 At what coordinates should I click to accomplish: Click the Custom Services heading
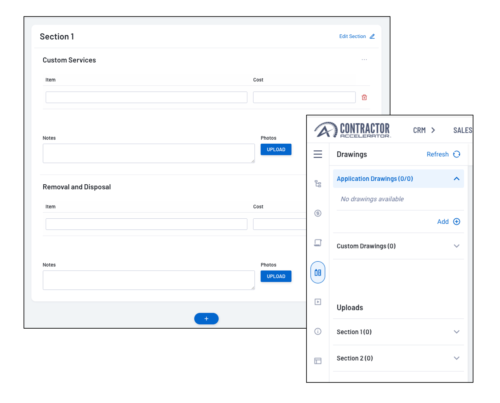[69, 60]
